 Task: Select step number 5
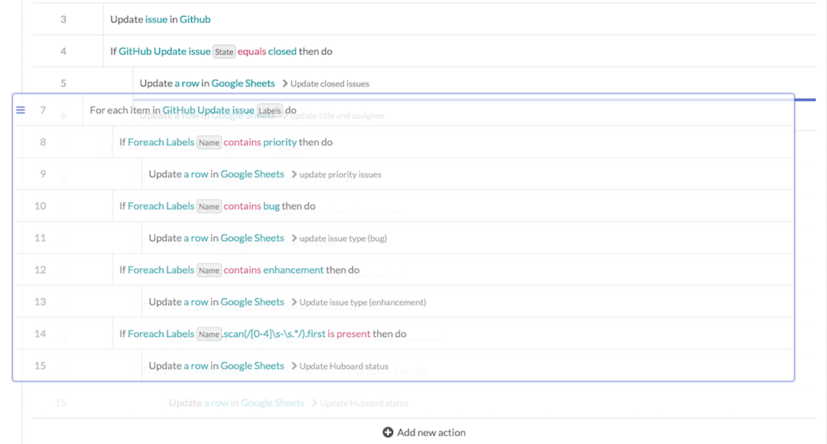pos(63,83)
